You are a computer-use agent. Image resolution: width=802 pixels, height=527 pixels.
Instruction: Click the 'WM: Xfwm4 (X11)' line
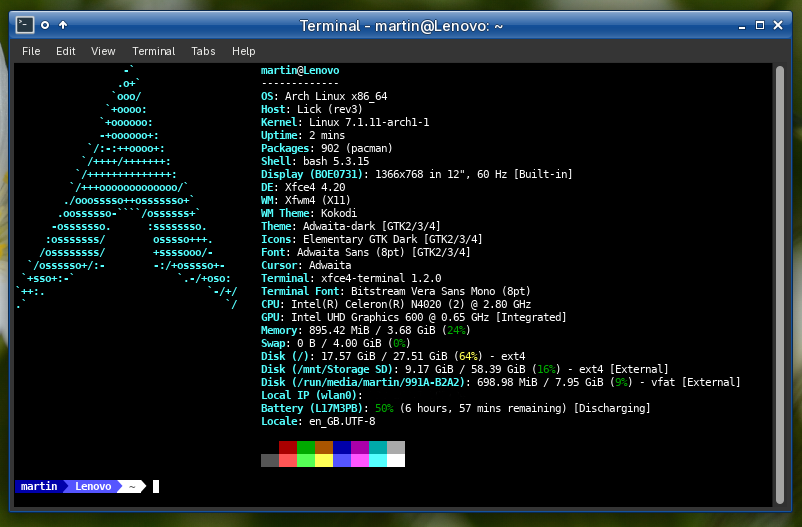point(306,200)
